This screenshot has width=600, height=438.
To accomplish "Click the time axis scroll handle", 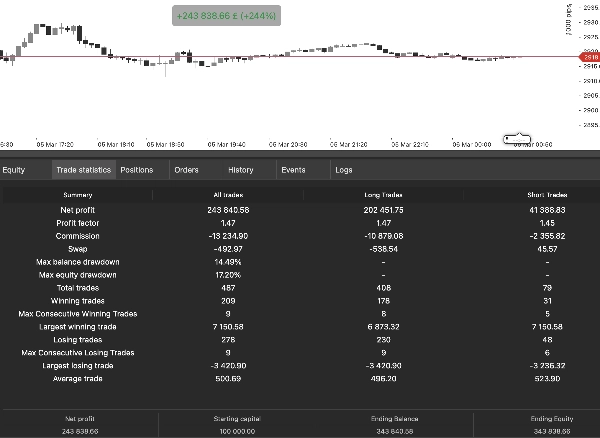I will 518,138.
